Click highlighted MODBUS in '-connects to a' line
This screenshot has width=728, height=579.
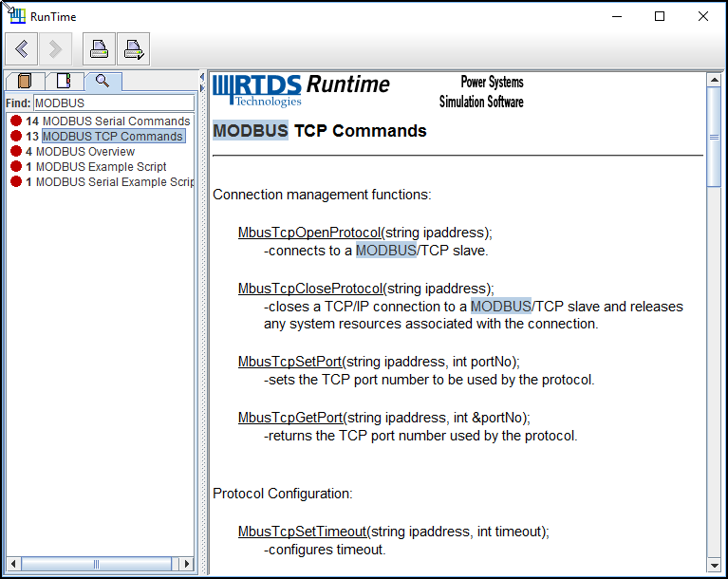pyautogui.click(x=386, y=251)
